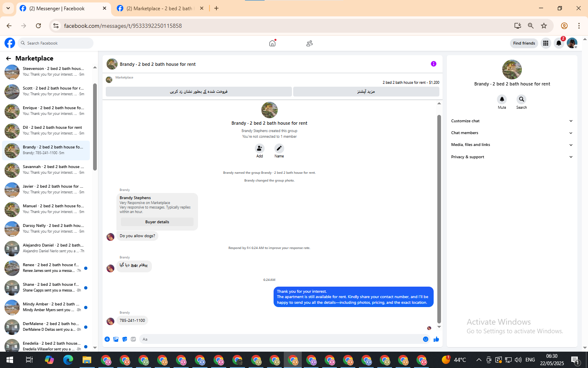Screen dimensions: 588x368
Task: Click the more options Urdu button
Action: (x=366, y=92)
